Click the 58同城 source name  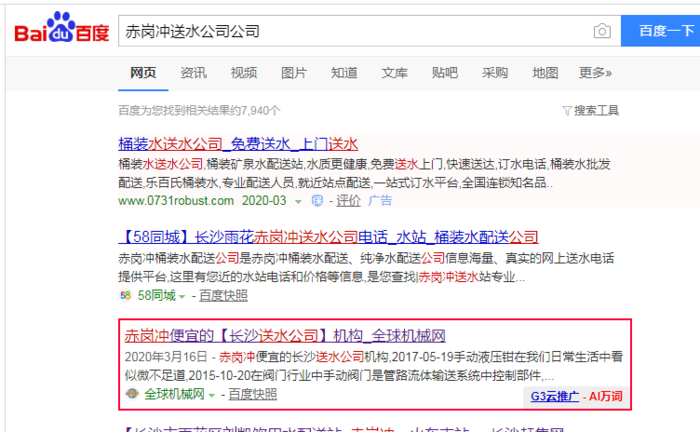tap(157, 295)
